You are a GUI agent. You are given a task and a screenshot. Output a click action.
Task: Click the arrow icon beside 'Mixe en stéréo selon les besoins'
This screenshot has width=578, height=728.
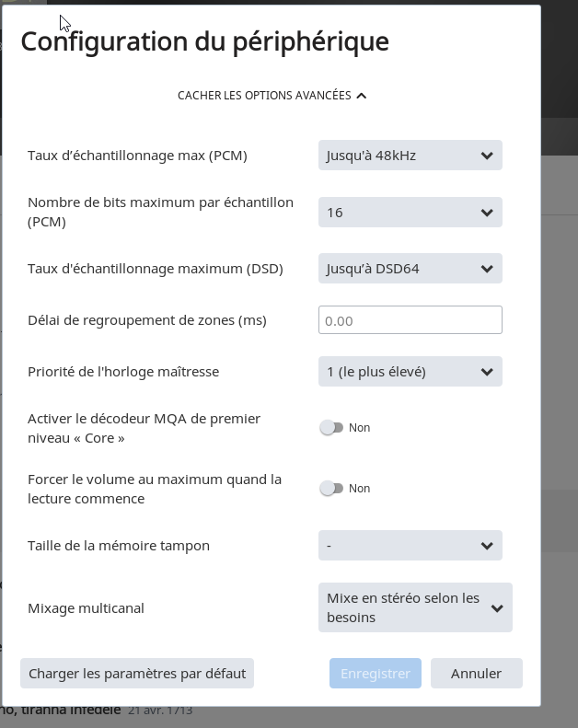tap(497, 608)
